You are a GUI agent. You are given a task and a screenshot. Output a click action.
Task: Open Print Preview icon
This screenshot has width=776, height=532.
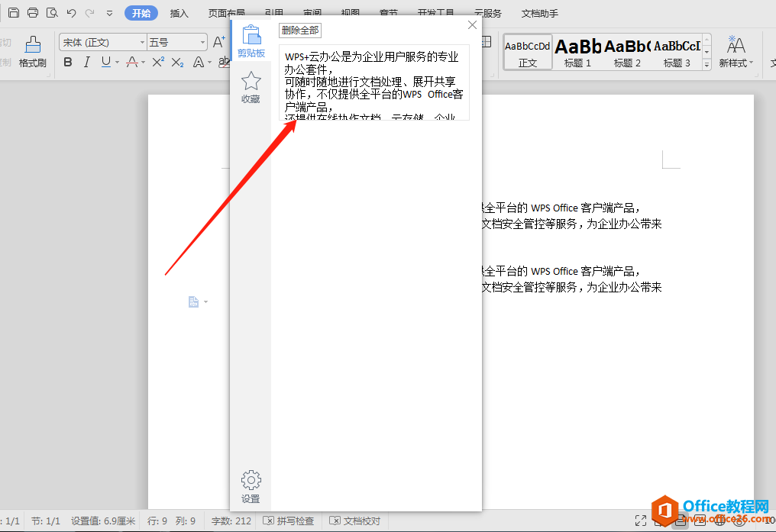tap(52, 13)
